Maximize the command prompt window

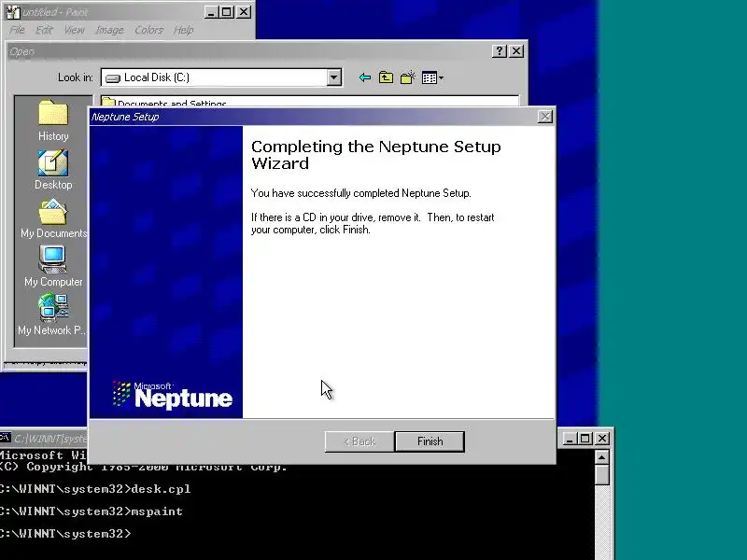coord(585,438)
